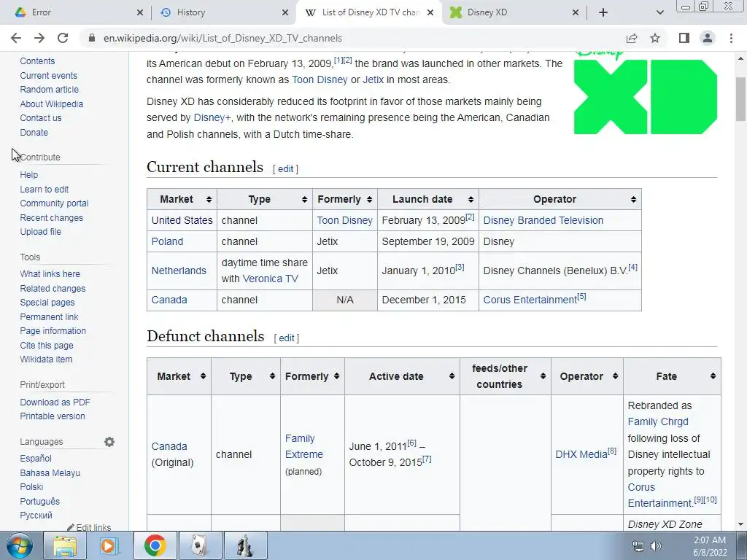
Task: Open the Poland market link
Action: (167, 241)
